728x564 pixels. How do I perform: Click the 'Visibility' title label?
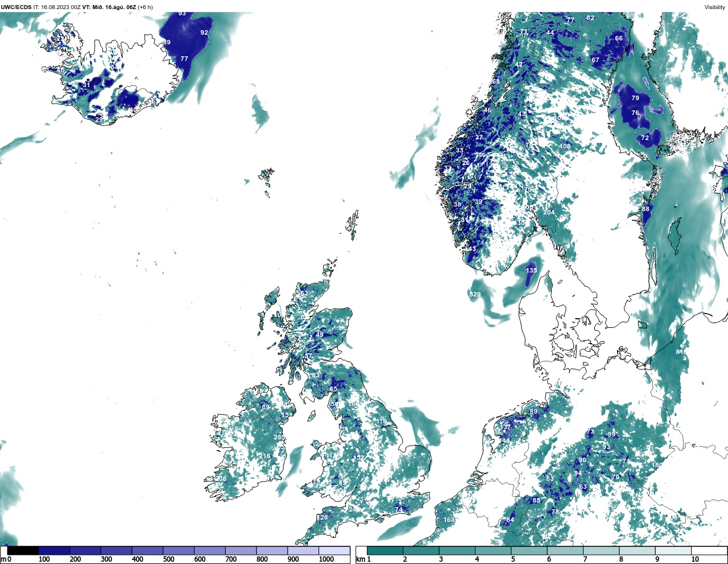pos(715,7)
